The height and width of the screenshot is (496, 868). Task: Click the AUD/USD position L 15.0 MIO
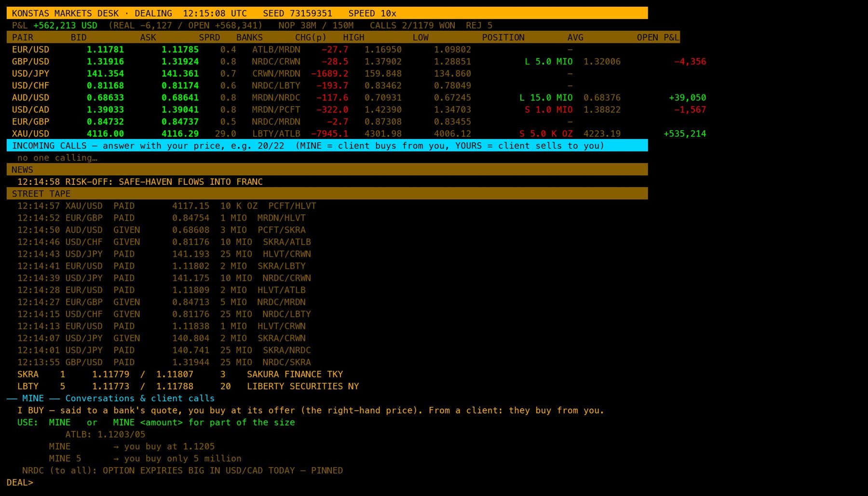tap(546, 97)
